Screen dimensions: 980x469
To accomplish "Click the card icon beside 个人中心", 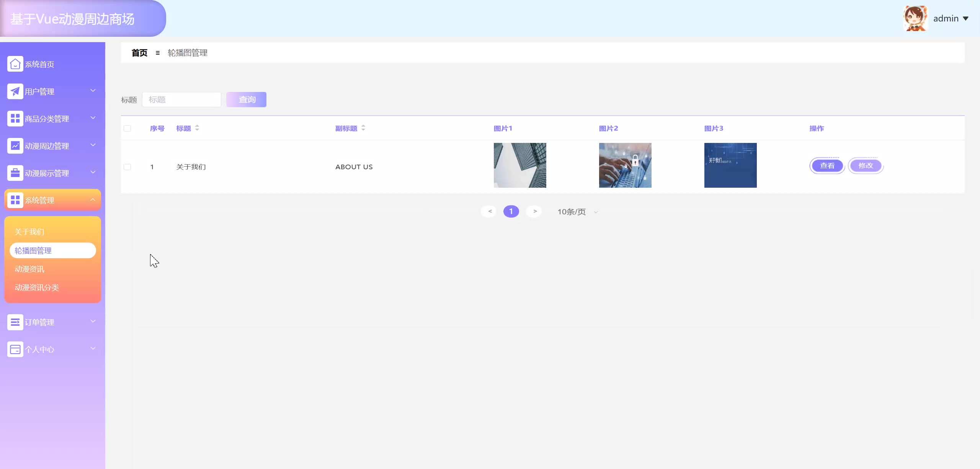I will [x=15, y=349].
